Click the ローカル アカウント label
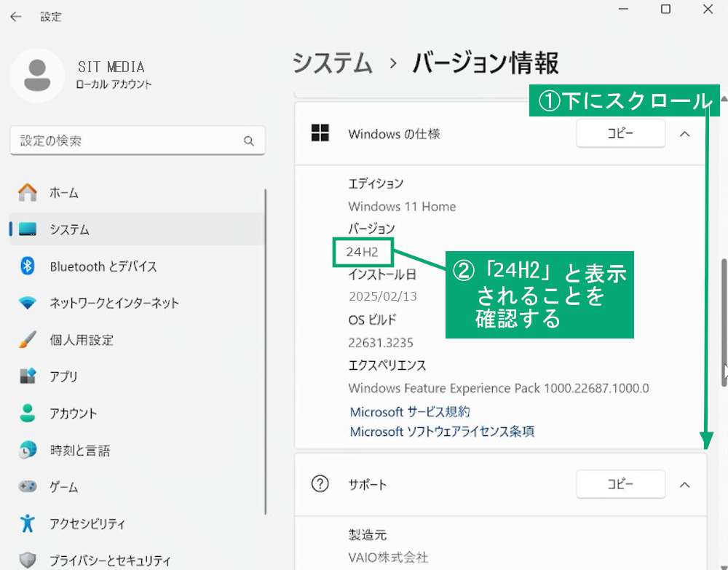The width and height of the screenshot is (728, 570). click(x=114, y=84)
